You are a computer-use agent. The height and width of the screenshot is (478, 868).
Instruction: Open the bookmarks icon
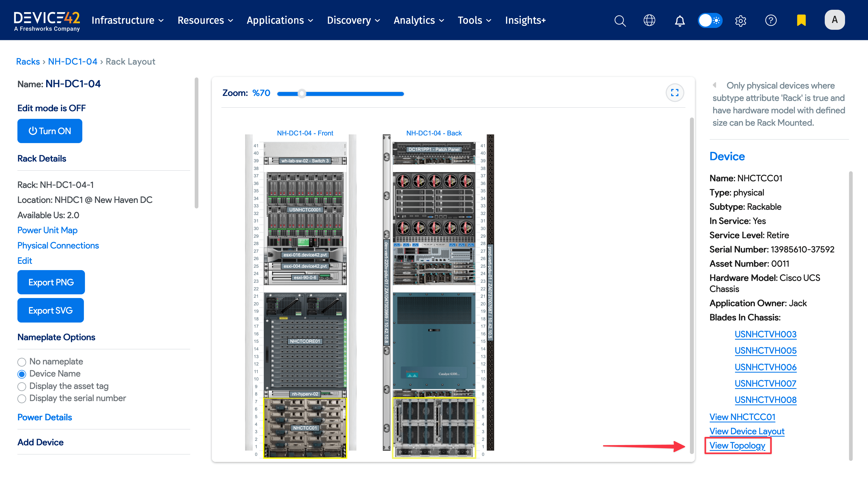801,20
